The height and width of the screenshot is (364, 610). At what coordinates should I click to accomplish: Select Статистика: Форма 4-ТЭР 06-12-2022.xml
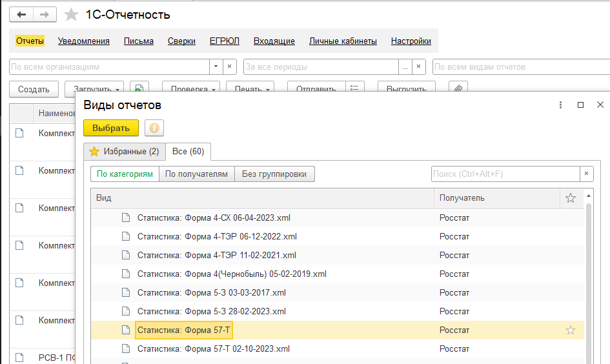click(x=217, y=236)
